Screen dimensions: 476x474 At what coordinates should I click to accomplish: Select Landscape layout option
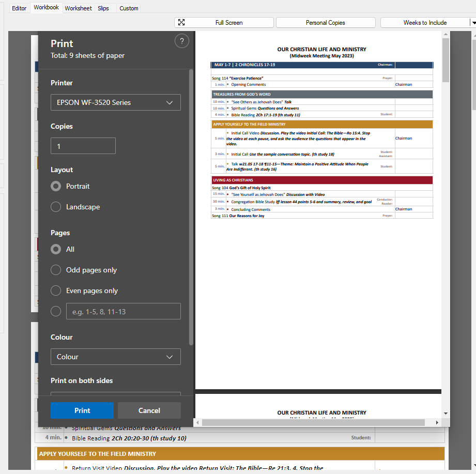(x=56, y=207)
